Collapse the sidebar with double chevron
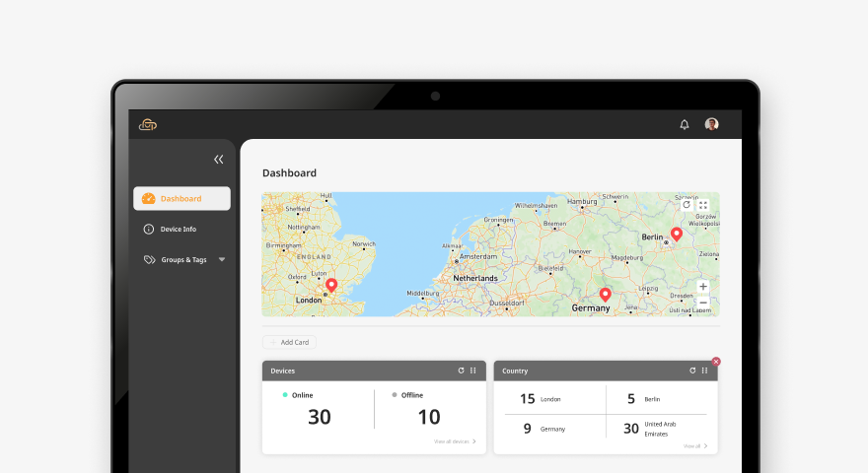This screenshot has width=868, height=473. pos(218,159)
